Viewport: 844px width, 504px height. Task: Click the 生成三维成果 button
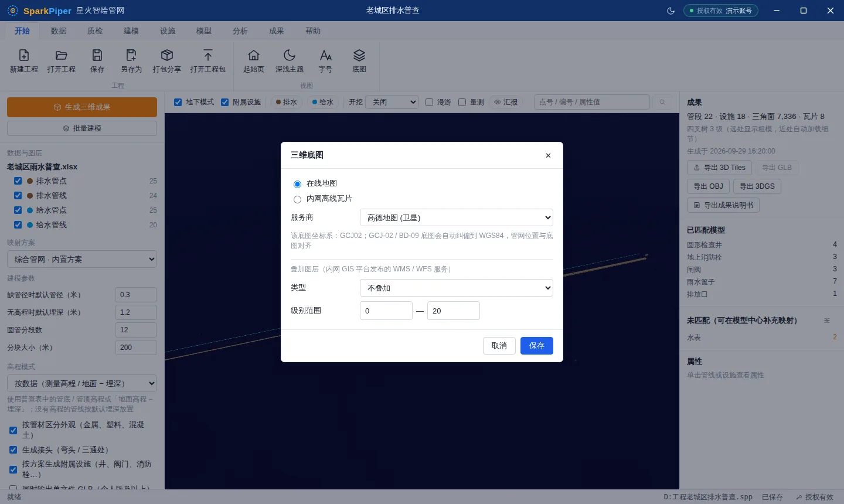click(x=82, y=107)
